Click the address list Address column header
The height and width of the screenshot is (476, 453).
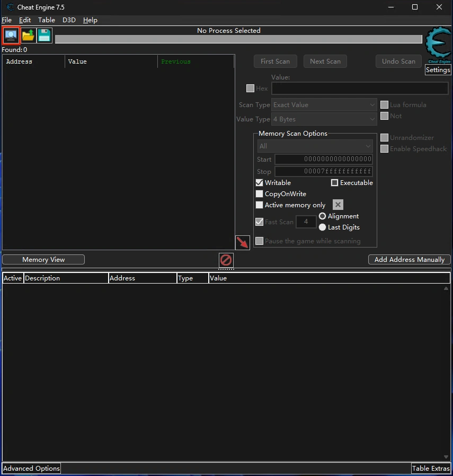(143, 278)
